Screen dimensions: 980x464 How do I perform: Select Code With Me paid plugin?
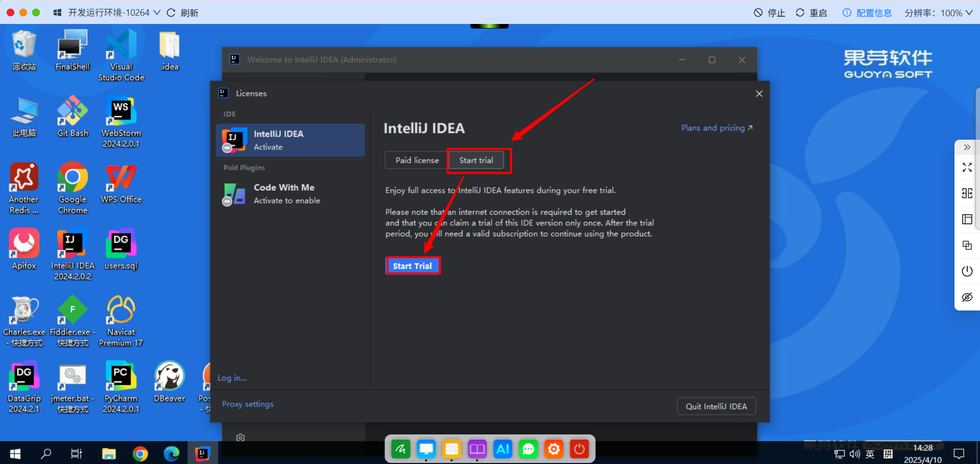click(x=290, y=194)
